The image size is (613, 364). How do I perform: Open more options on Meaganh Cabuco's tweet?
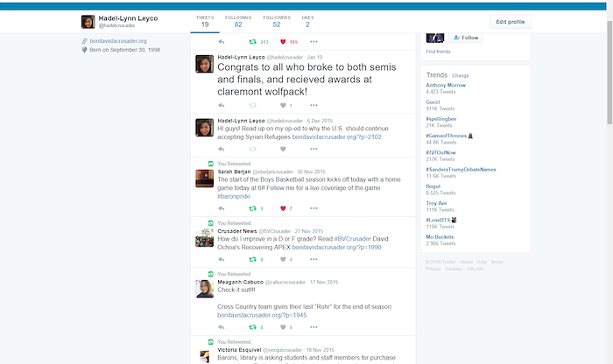(x=314, y=327)
